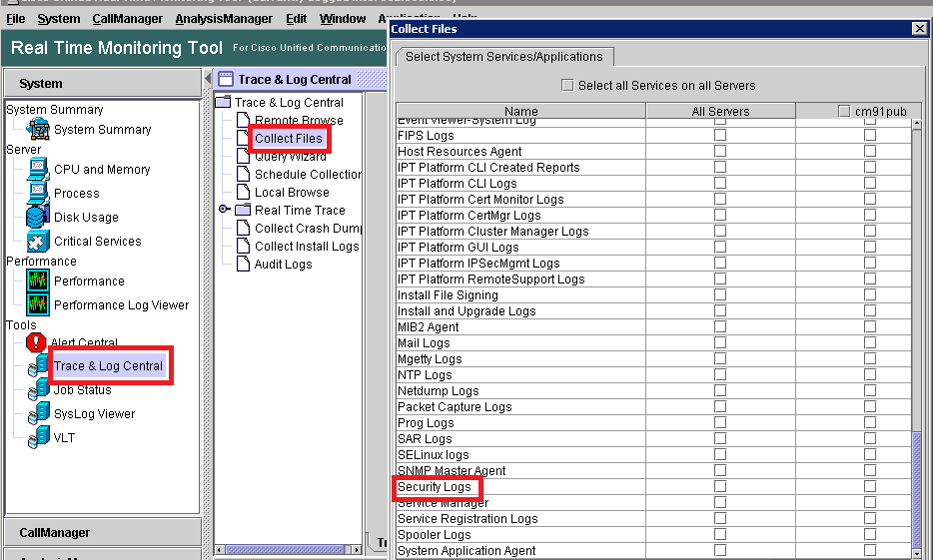The width and height of the screenshot is (933, 560).
Task: Click the Schedule Collection document icon
Action: [243, 174]
